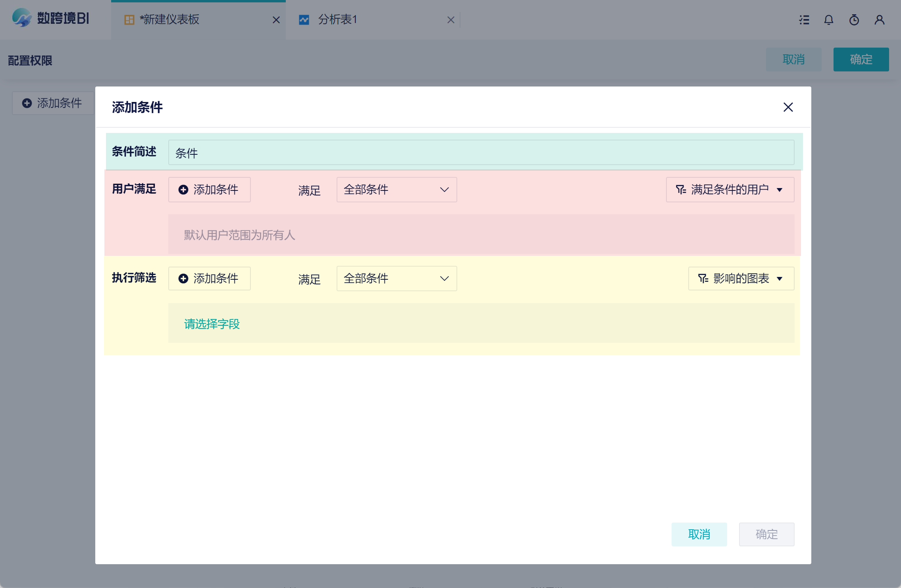Close the 添加条件 dialog with X

point(788,107)
